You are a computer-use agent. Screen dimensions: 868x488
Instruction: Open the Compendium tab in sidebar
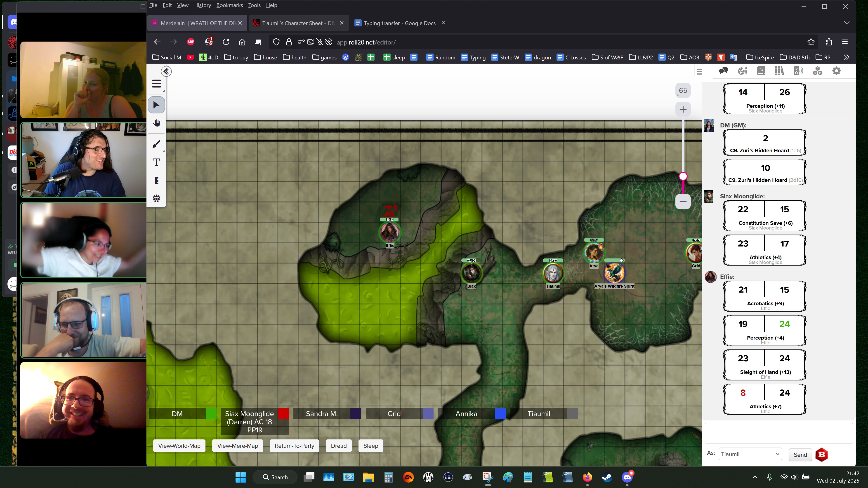point(779,71)
